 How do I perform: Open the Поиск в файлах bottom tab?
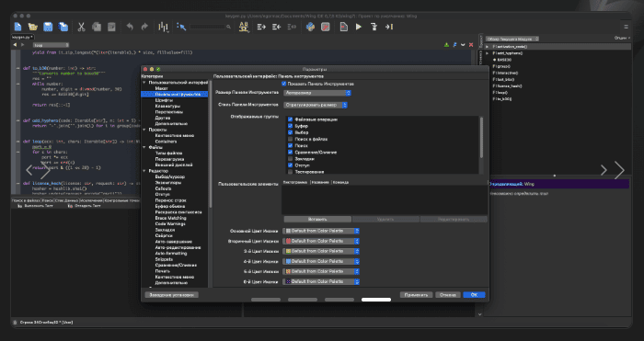click(26, 200)
